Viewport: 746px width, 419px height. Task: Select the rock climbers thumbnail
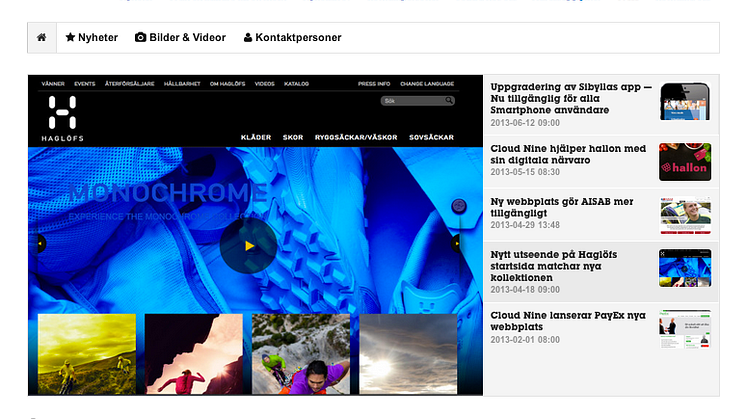[x=301, y=354]
